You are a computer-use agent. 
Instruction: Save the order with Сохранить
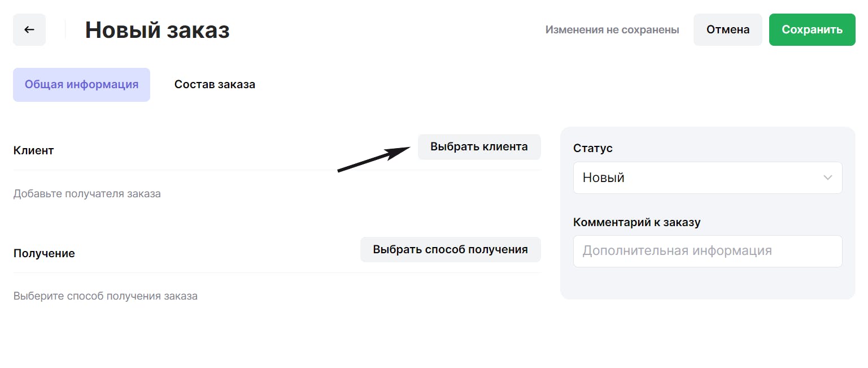click(812, 30)
